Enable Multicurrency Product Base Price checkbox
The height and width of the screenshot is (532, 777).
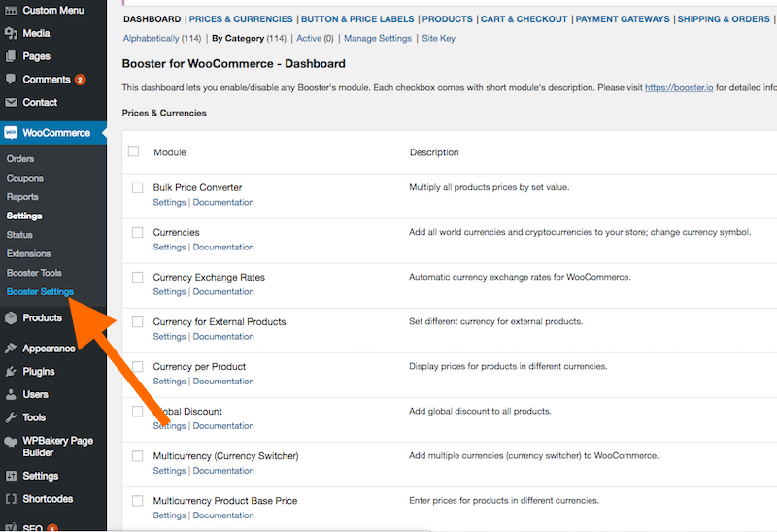tap(137, 501)
